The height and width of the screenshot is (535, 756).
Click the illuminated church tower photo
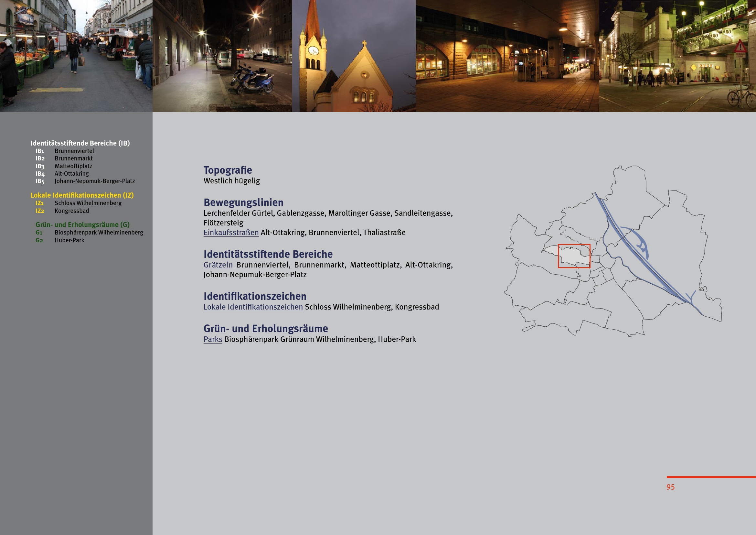[354, 56]
